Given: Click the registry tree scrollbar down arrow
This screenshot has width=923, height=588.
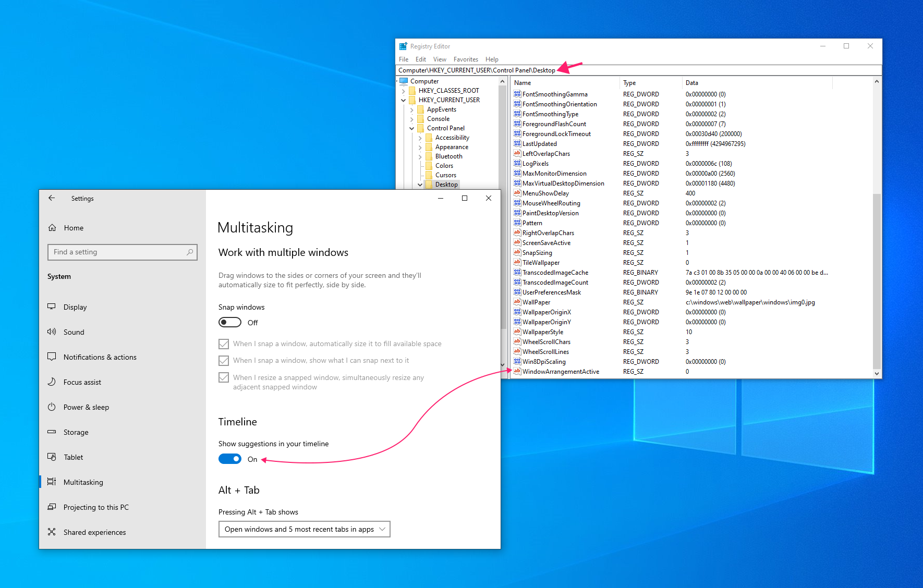Looking at the screenshot, I should [x=503, y=364].
